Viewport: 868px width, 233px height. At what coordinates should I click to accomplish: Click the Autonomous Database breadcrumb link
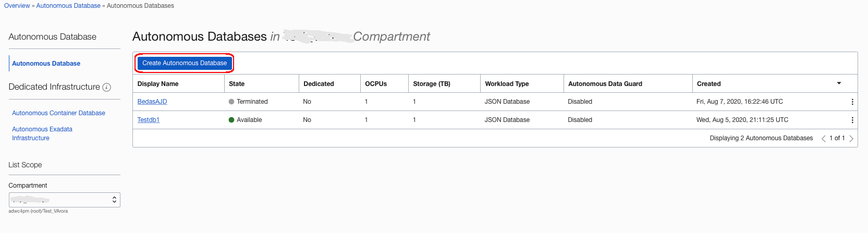(x=68, y=6)
